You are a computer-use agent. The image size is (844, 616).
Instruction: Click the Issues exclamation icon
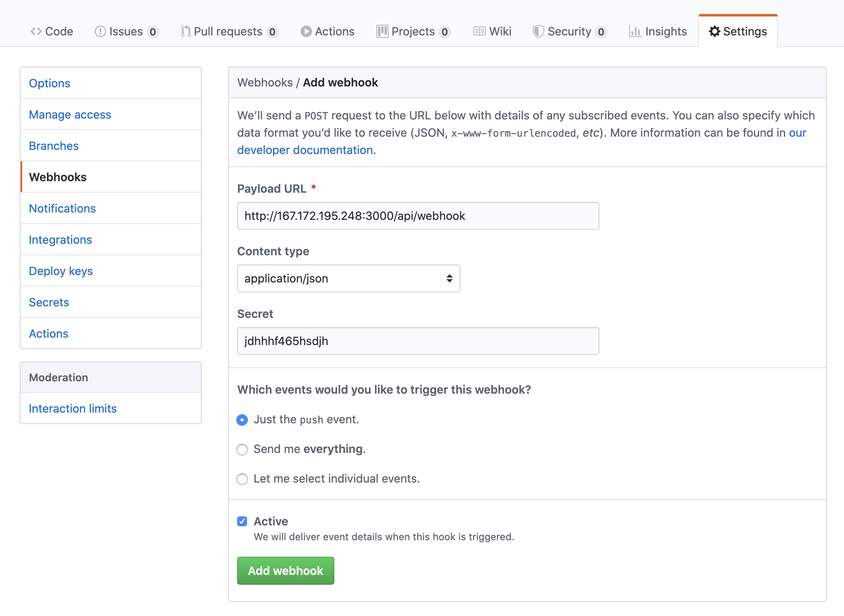(100, 31)
